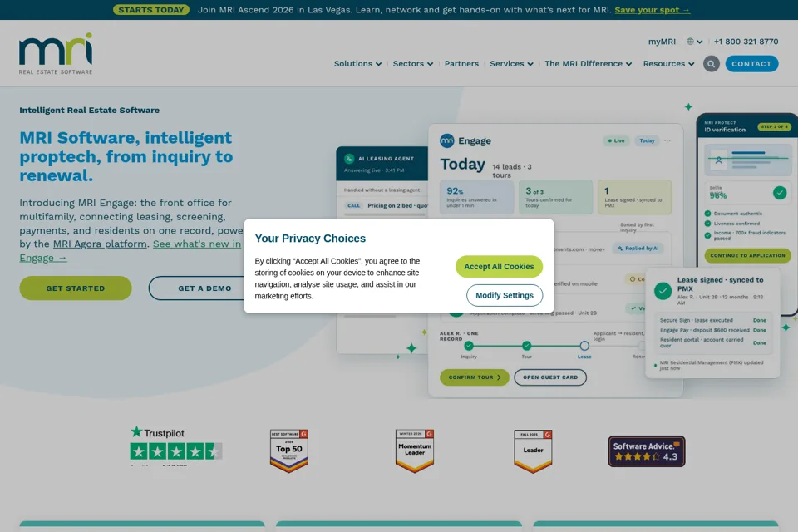The width and height of the screenshot is (798, 532).
Task: Expand the Services menu
Action: click(511, 64)
